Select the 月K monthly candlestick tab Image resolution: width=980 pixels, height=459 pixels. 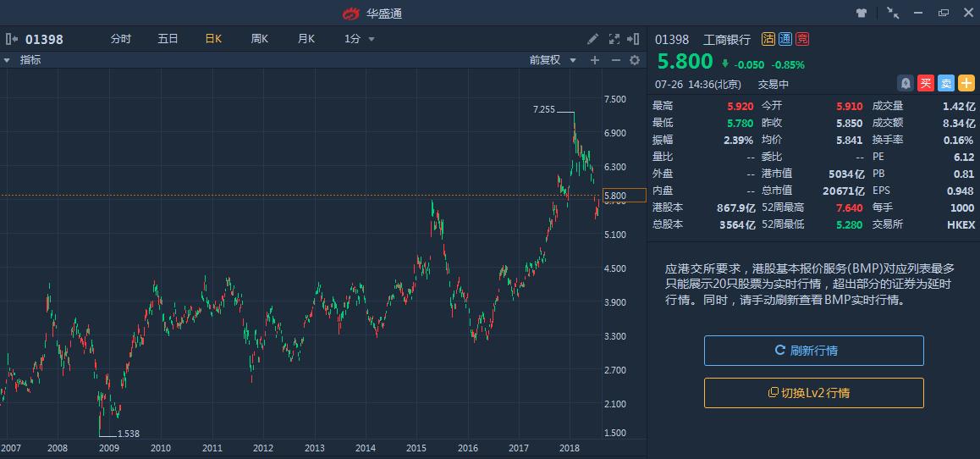pos(306,39)
